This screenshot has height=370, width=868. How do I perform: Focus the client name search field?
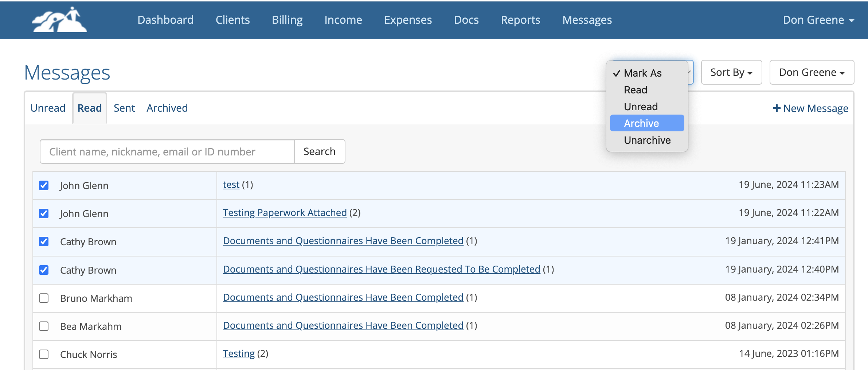167,151
